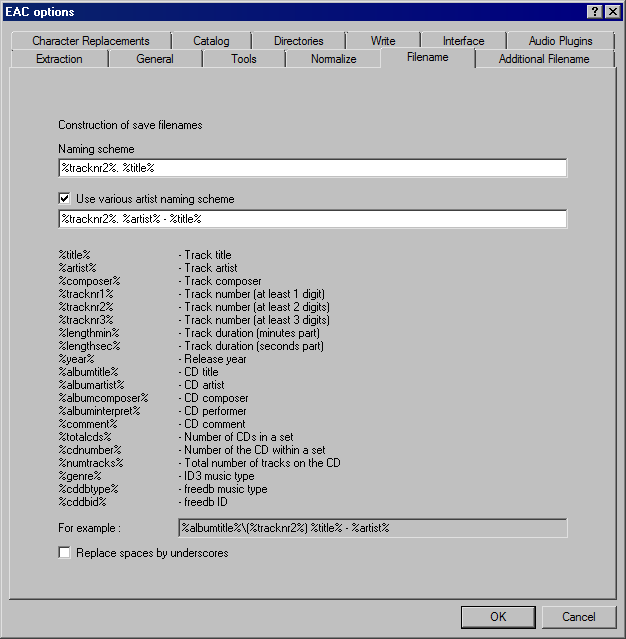Switch to Additional Filename tab
Image resolution: width=626 pixels, height=639 pixels.
544,59
